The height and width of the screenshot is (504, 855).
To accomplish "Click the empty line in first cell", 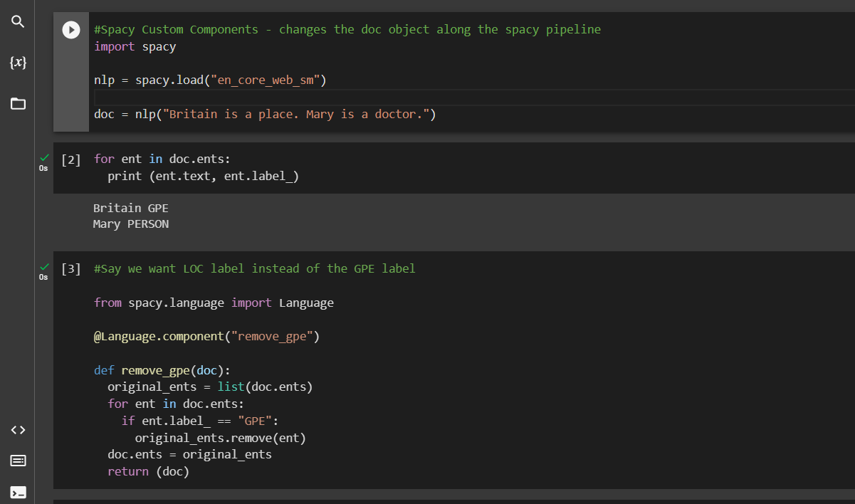I will [x=473, y=98].
